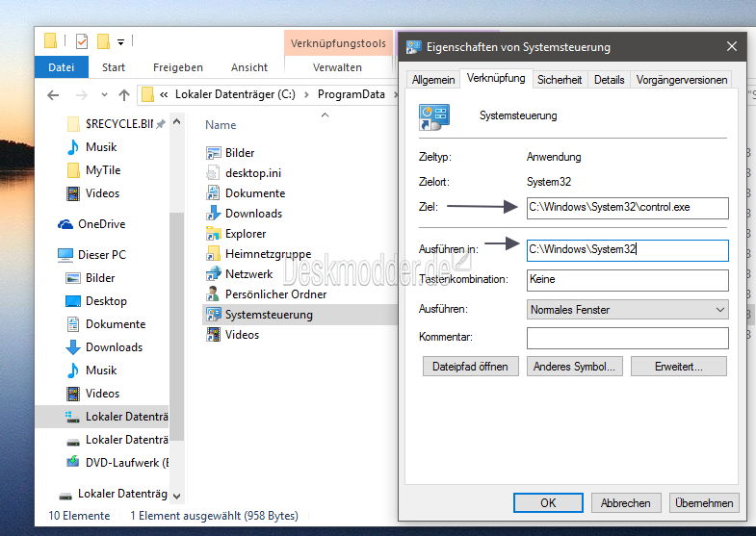The height and width of the screenshot is (536, 756).
Task: Click the forward navigation arrow
Action: click(x=82, y=95)
